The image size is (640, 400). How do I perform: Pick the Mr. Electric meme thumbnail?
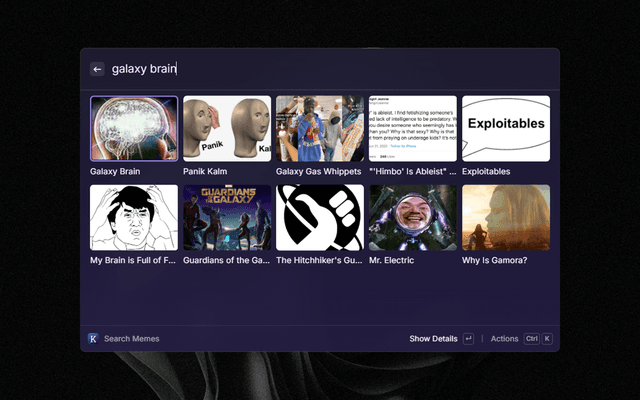coord(413,218)
